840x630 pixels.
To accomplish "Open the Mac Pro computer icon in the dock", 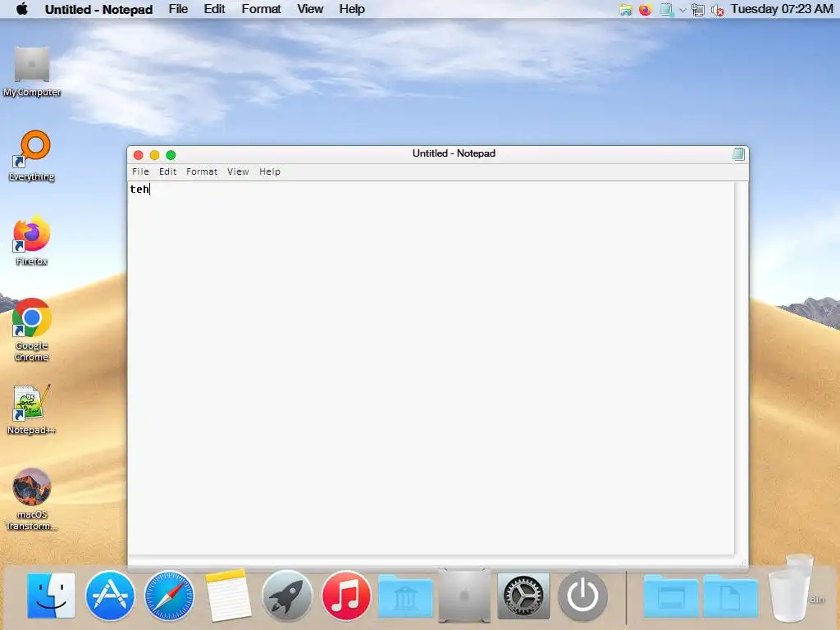I will click(464, 596).
